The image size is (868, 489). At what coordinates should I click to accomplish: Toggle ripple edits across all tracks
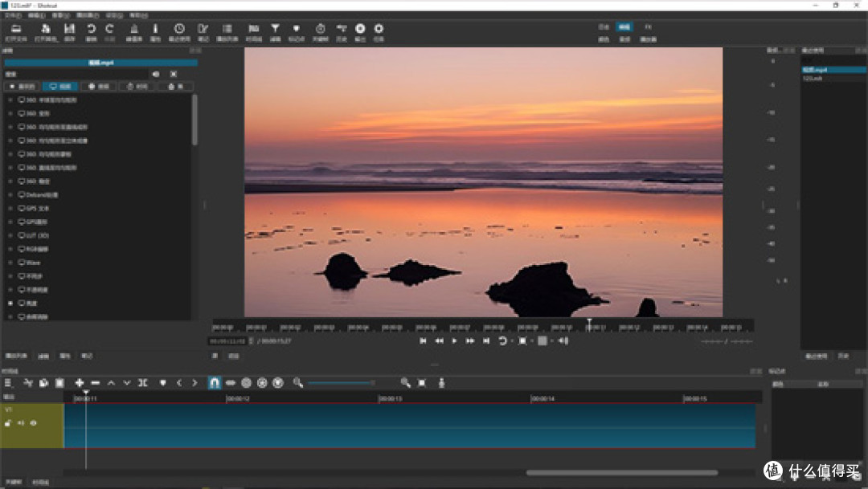tap(262, 383)
